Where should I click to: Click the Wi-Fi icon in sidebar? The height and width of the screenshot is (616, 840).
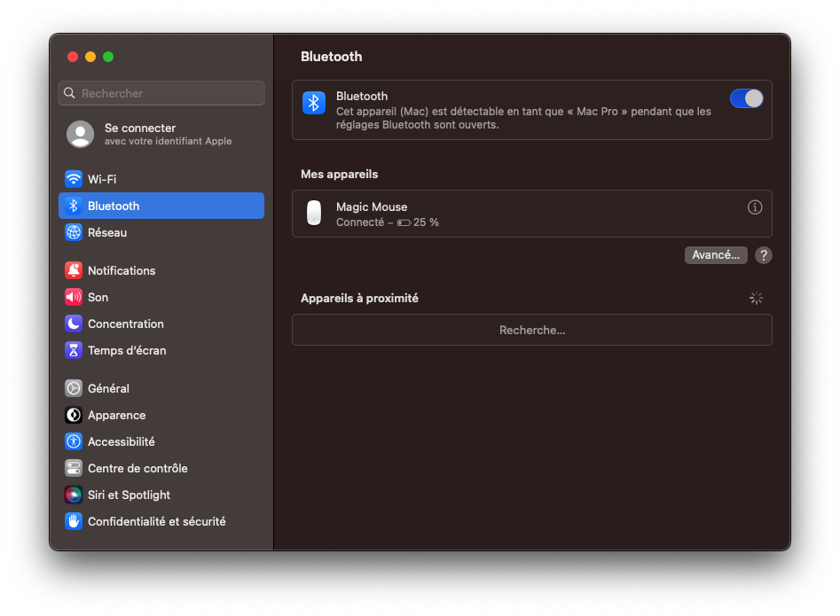pos(74,179)
